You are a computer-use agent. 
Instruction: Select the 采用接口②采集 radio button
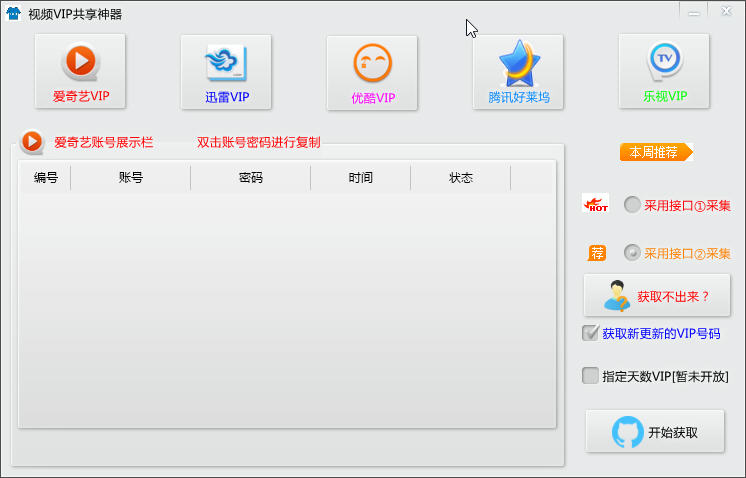click(632, 253)
